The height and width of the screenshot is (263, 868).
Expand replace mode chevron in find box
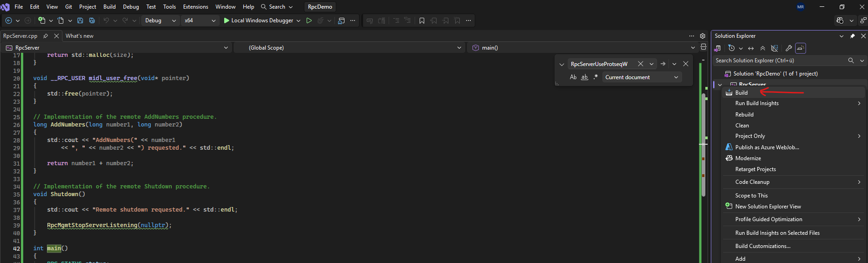(x=562, y=65)
